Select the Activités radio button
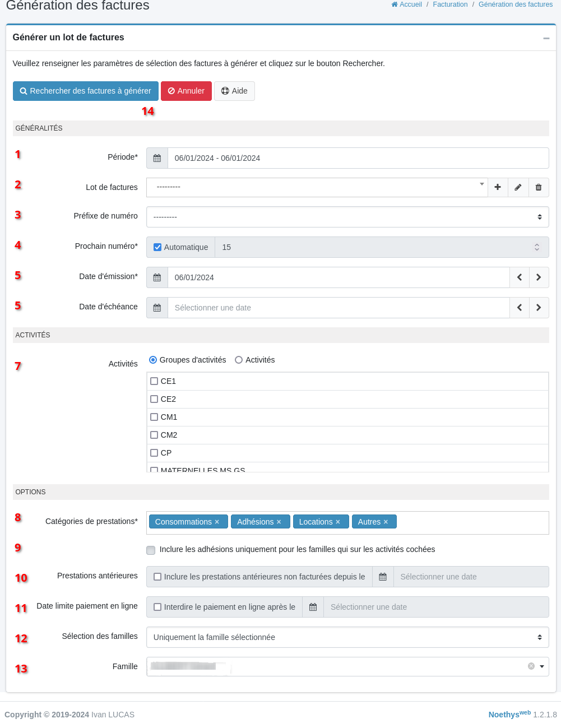The width and height of the screenshot is (561, 728). (x=239, y=360)
